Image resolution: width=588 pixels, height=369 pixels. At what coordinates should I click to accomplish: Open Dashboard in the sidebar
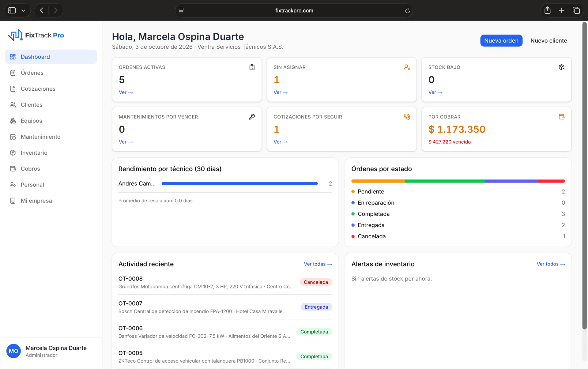51,57
